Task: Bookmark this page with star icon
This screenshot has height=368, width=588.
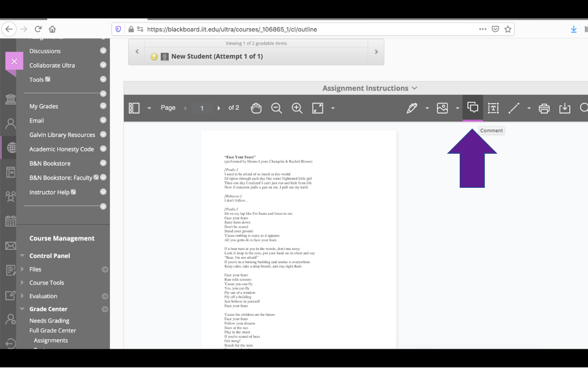Action: pos(508,29)
